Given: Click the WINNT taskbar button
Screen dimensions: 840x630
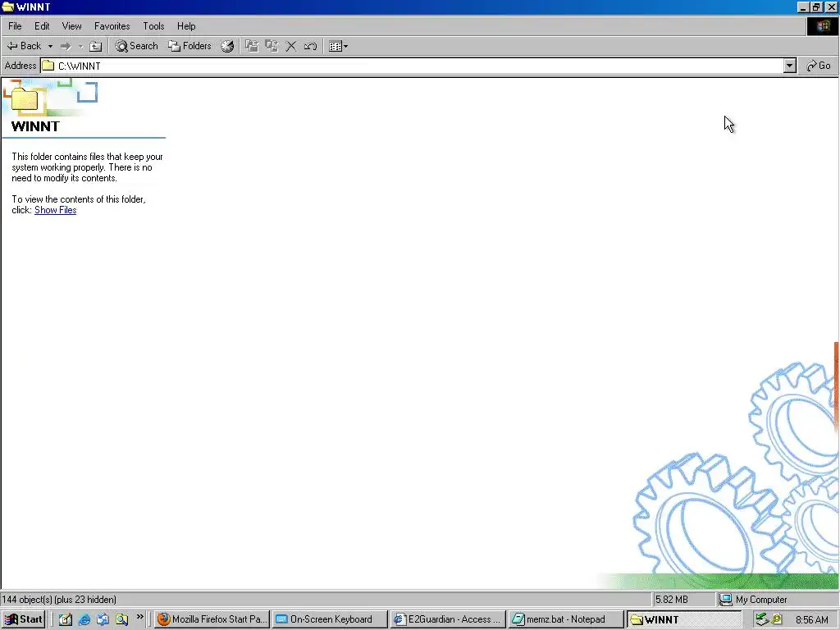Looking at the screenshot, I should click(683, 619).
